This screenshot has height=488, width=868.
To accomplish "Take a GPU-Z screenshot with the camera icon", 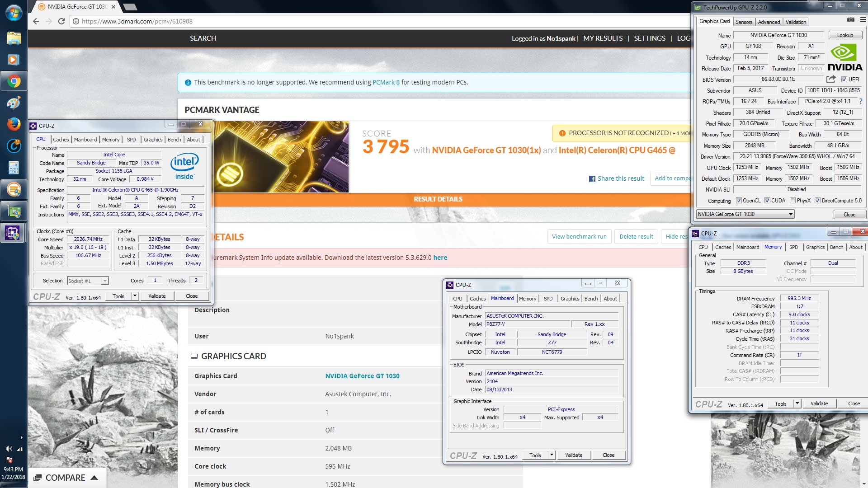I will click(850, 20).
